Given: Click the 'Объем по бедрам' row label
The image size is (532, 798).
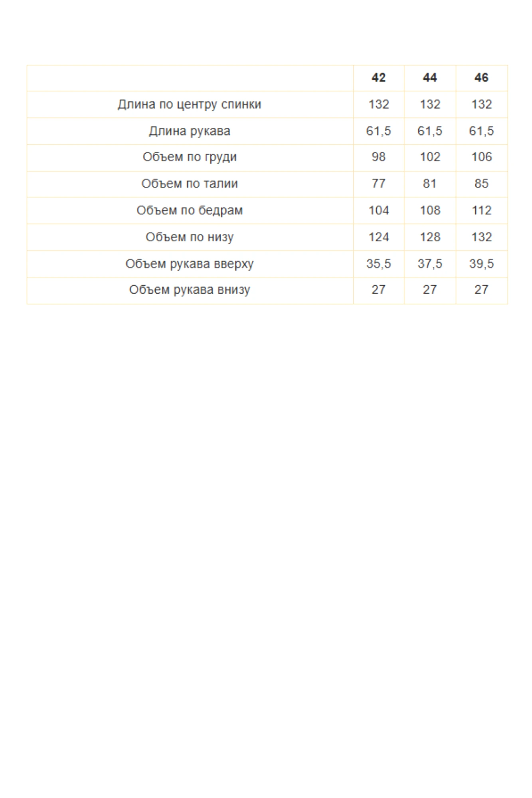Looking at the screenshot, I should 190,210.
